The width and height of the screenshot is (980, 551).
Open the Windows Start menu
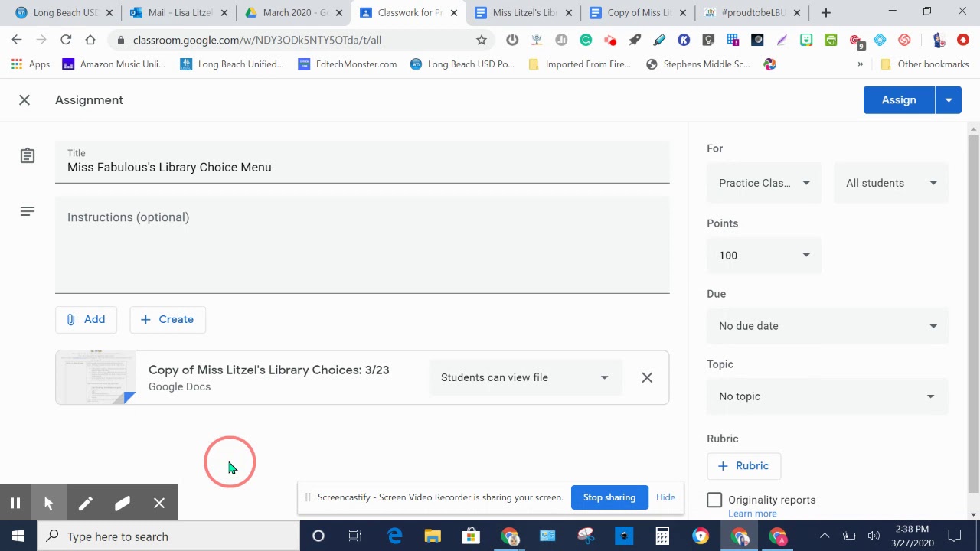click(x=18, y=536)
